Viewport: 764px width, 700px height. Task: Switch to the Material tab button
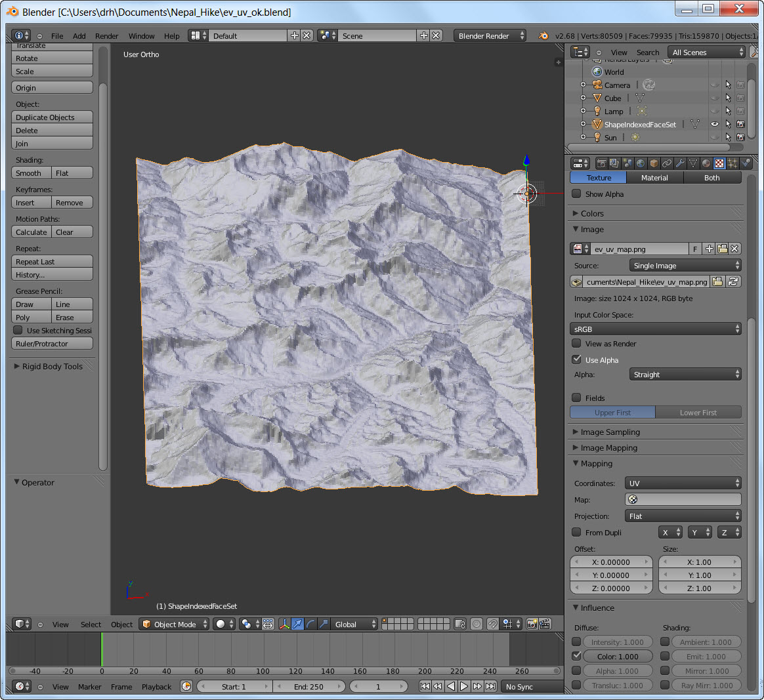pyautogui.click(x=654, y=178)
